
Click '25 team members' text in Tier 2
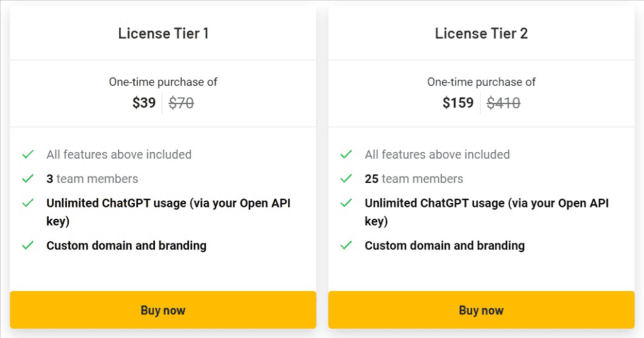(414, 179)
